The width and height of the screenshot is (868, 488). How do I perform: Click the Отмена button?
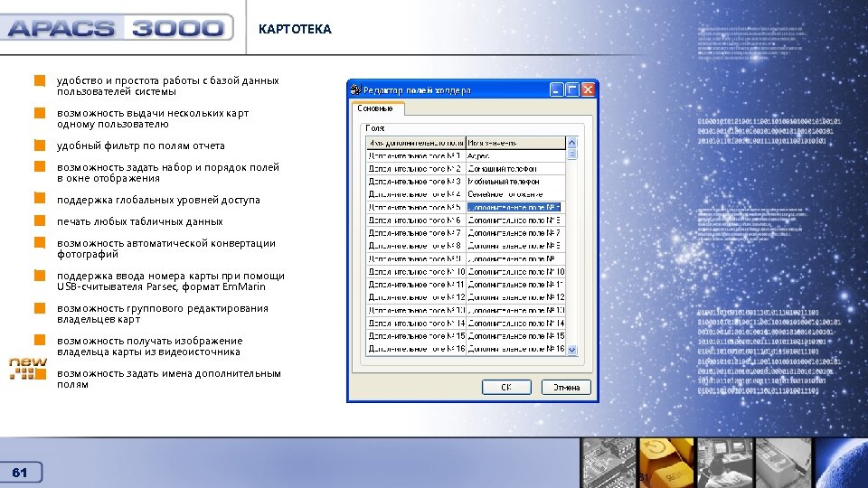(x=566, y=388)
